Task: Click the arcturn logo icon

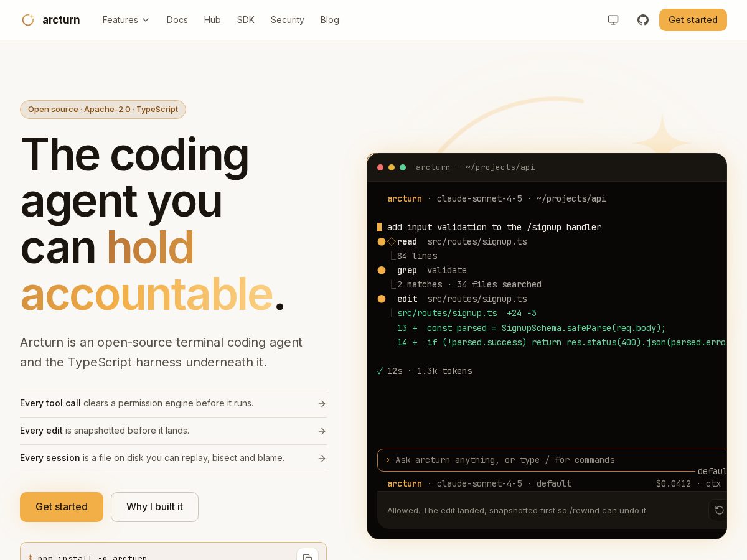Action: pos(28,20)
